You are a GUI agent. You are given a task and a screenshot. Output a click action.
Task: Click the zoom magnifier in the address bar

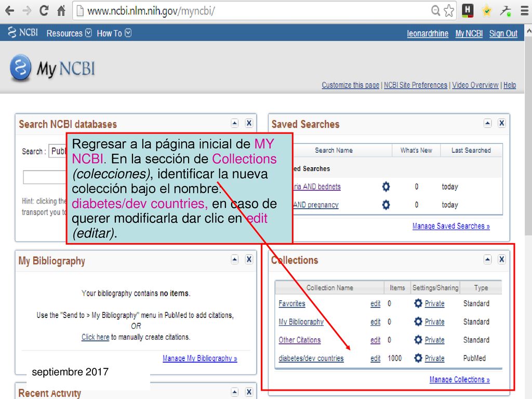point(435,10)
